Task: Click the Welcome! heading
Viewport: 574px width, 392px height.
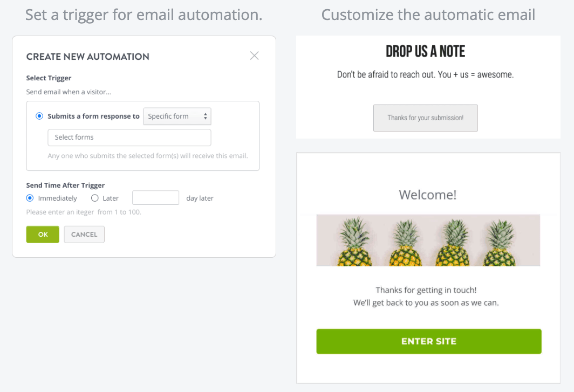Action: coord(427,195)
